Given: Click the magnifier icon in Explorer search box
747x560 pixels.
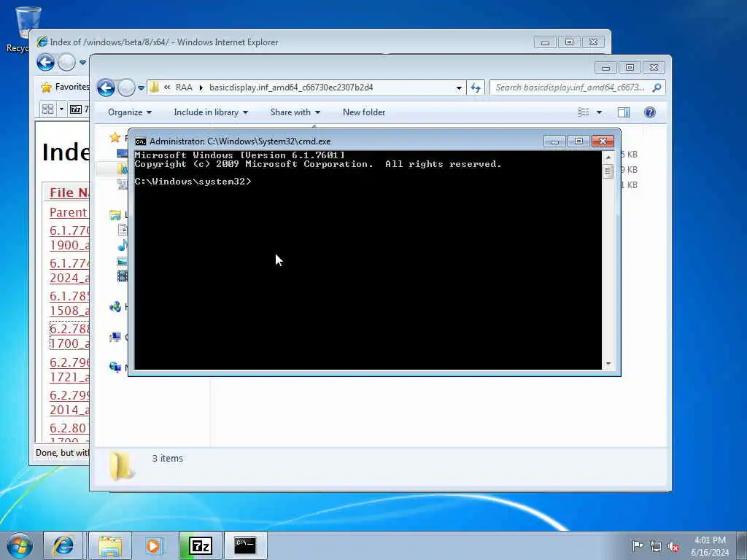Looking at the screenshot, I should 657,87.
